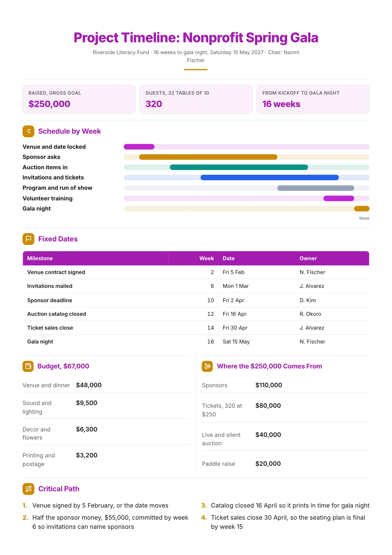
Task: Click the $110,000 Sponsors amount
Action: pyautogui.click(x=269, y=385)
